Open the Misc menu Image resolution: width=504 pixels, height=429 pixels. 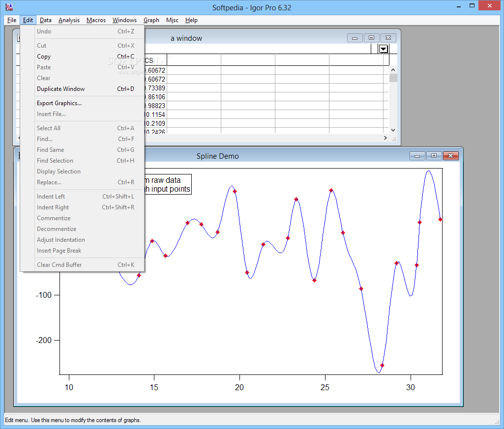click(x=172, y=20)
